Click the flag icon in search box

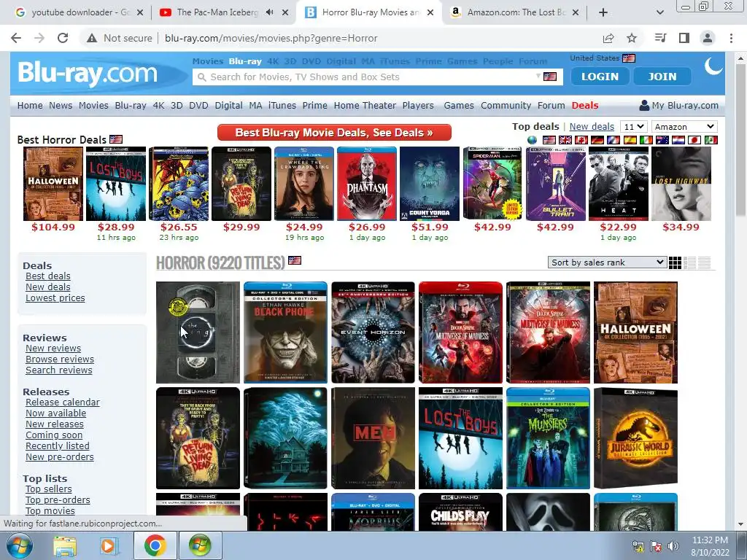coord(550,77)
